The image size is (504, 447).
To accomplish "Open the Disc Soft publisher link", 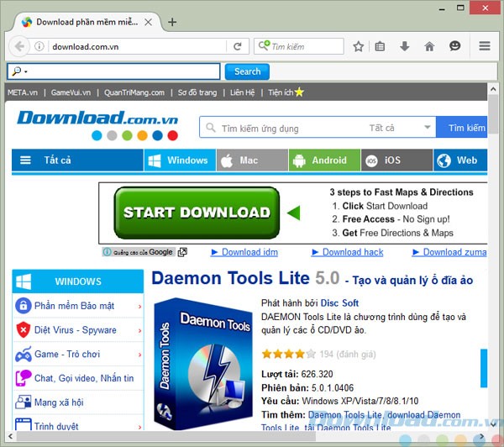I will coord(339,303).
